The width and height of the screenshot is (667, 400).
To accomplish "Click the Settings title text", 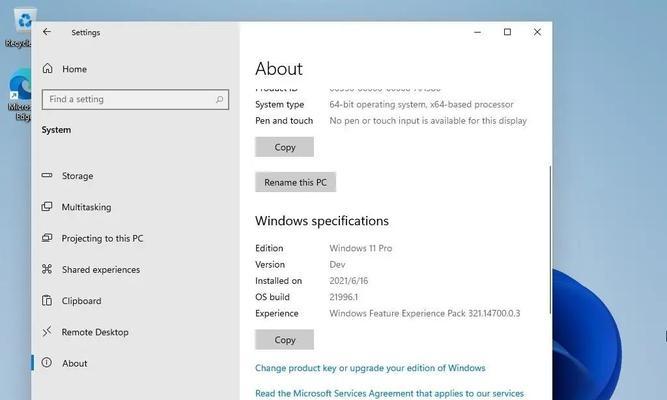I will [86, 32].
